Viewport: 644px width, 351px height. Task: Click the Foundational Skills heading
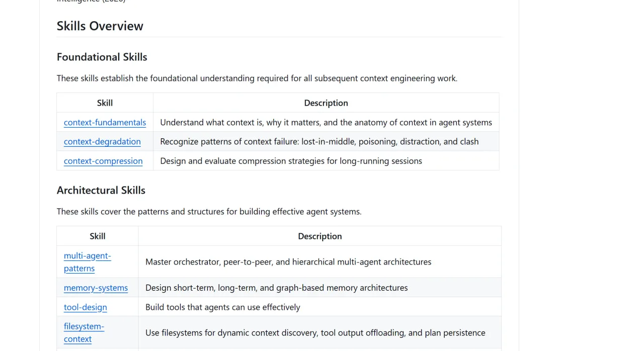pyautogui.click(x=102, y=57)
